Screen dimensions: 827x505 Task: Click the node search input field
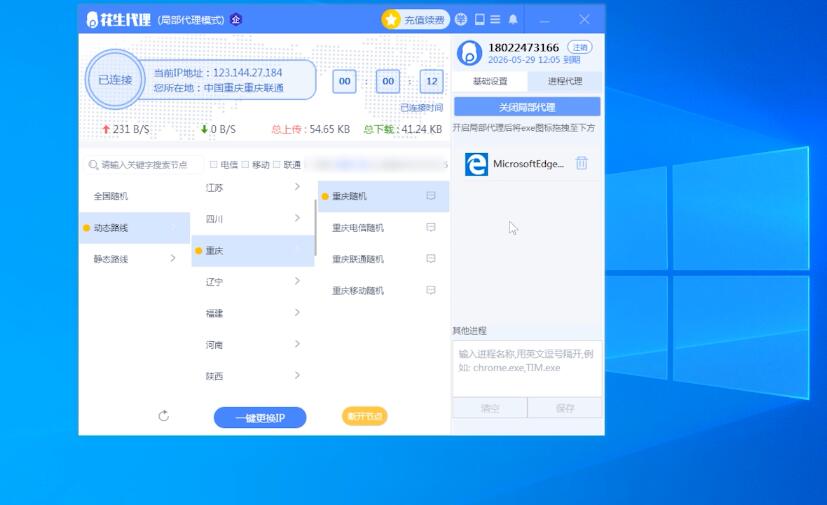click(143, 165)
